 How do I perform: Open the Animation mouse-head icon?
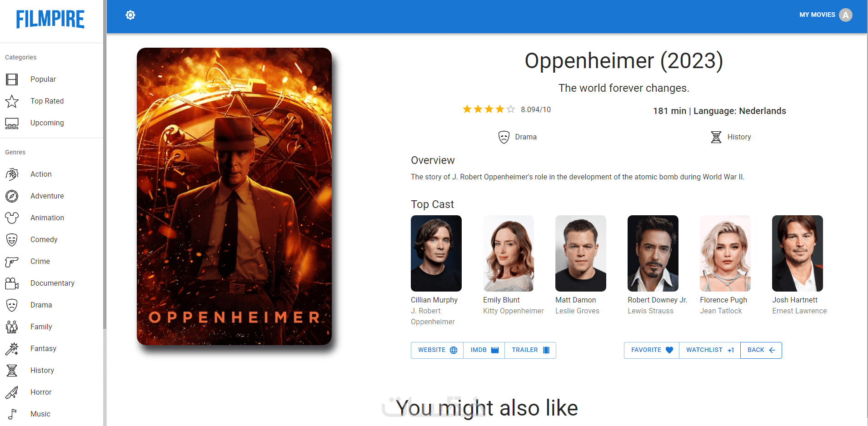(12, 218)
